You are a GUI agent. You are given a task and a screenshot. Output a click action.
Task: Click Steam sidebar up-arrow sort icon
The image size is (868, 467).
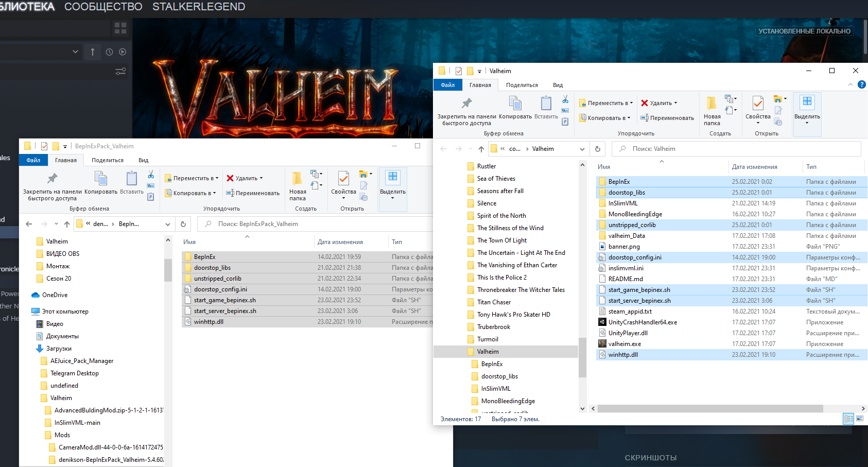93,52
